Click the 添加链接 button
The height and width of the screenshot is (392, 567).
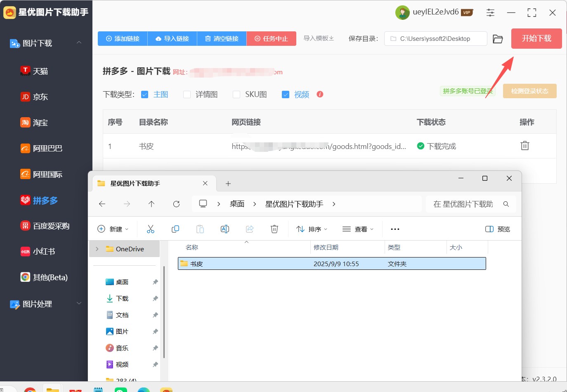click(x=123, y=38)
